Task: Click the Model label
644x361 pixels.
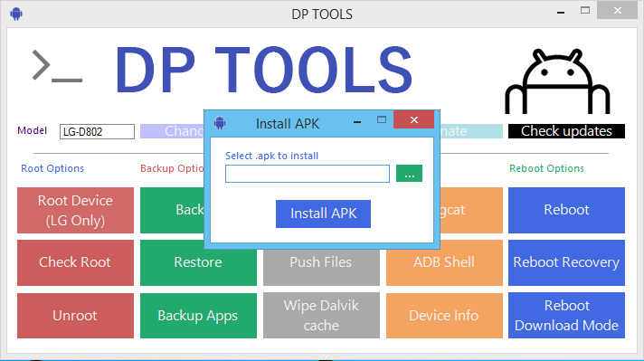Action: (32, 130)
